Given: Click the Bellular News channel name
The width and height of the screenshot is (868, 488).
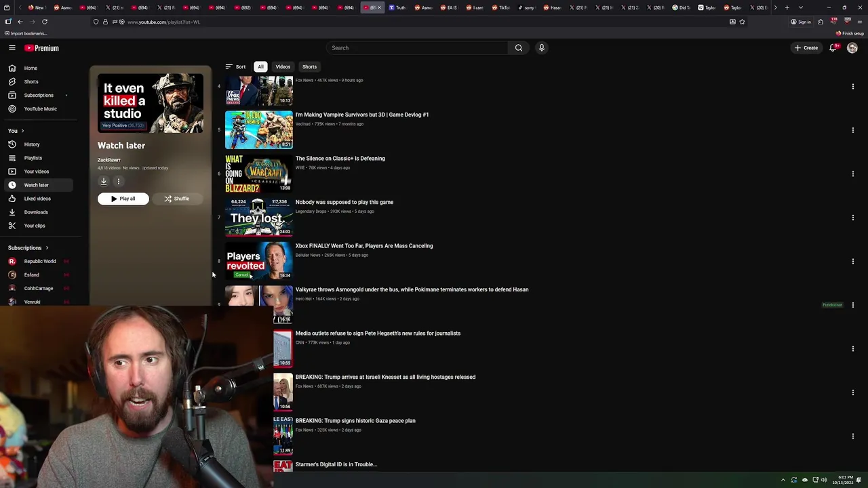Looking at the screenshot, I should [308, 255].
